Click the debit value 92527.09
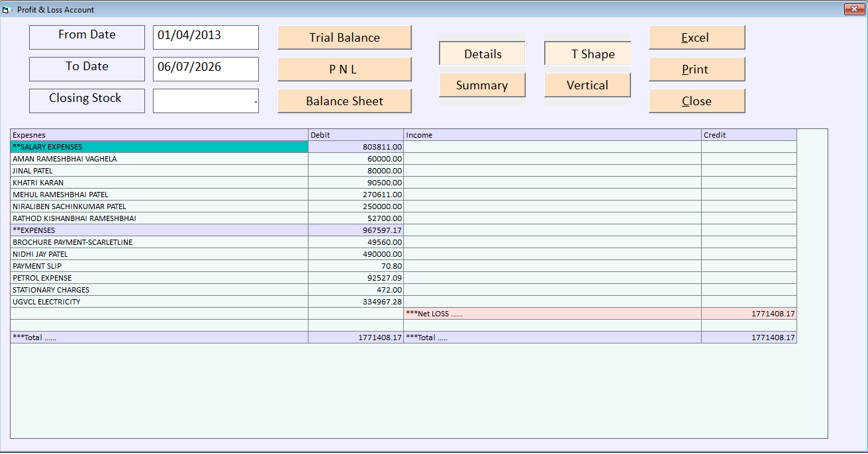The height and width of the screenshot is (454, 868). pyautogui.click(x=356, y=278)
